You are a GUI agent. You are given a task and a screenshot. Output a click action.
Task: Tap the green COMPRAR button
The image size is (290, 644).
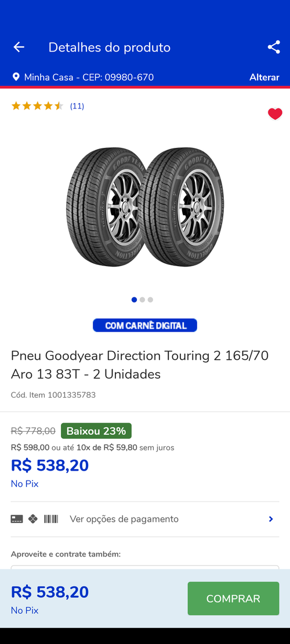[233, 598]
